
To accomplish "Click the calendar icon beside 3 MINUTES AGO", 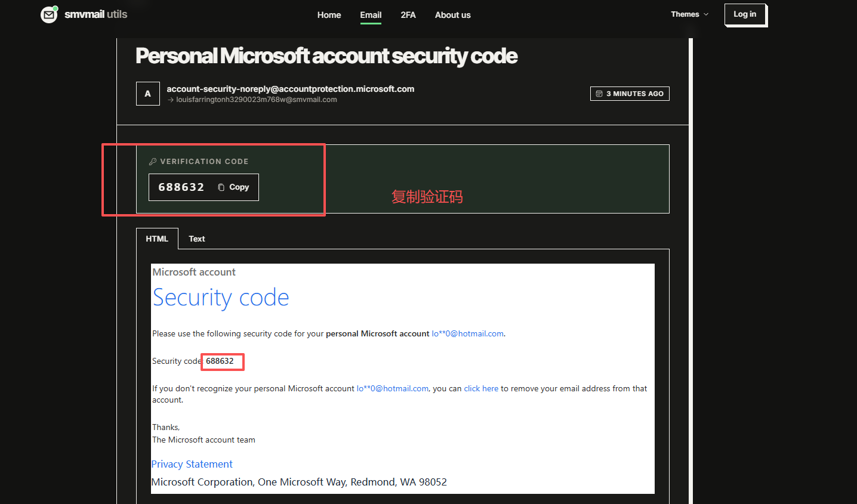I will click(x=599, y=94).
